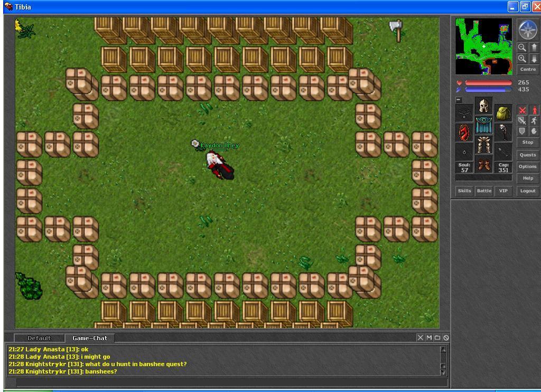Open the Battle list
Screen dimensions: 541x392
(x=484, y=191)
